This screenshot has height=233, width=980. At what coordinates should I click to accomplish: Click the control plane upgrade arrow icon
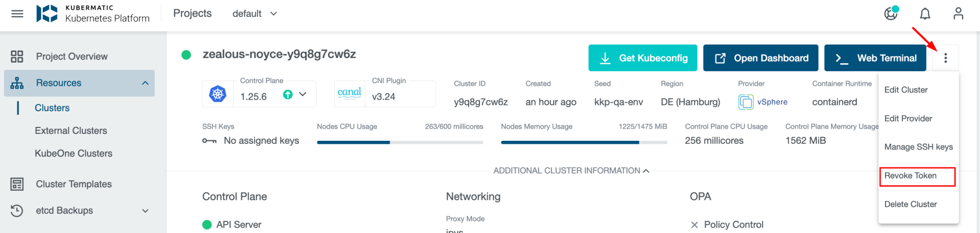click(288, 94)
